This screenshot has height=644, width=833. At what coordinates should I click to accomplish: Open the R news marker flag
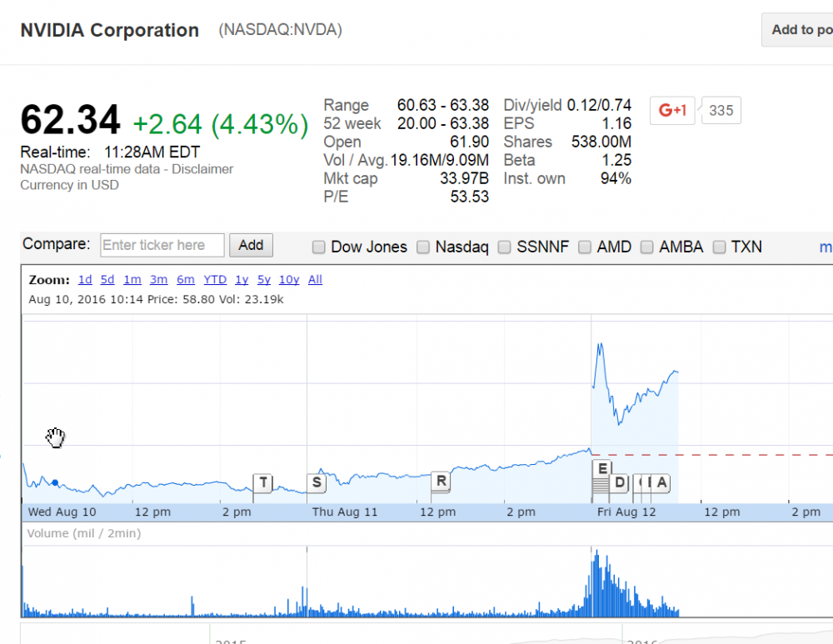441,481
